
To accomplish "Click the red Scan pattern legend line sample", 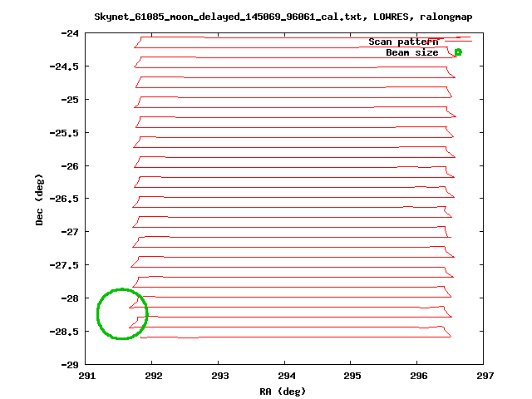I will [x=457, y=41].
